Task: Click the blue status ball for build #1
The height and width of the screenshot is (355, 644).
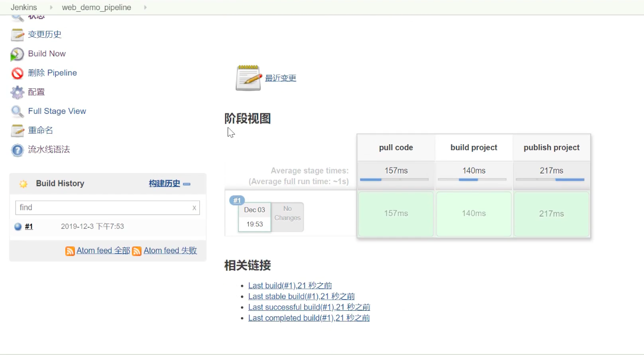Action: 18,227
